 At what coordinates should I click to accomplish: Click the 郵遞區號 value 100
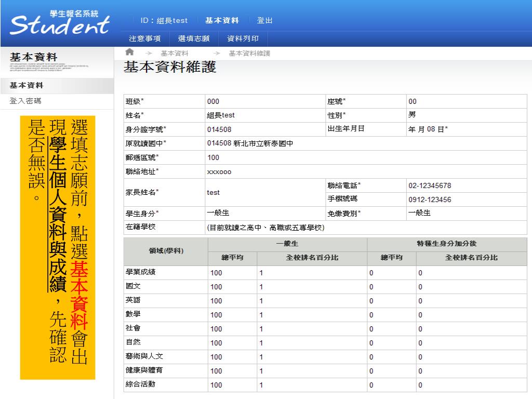213,157
